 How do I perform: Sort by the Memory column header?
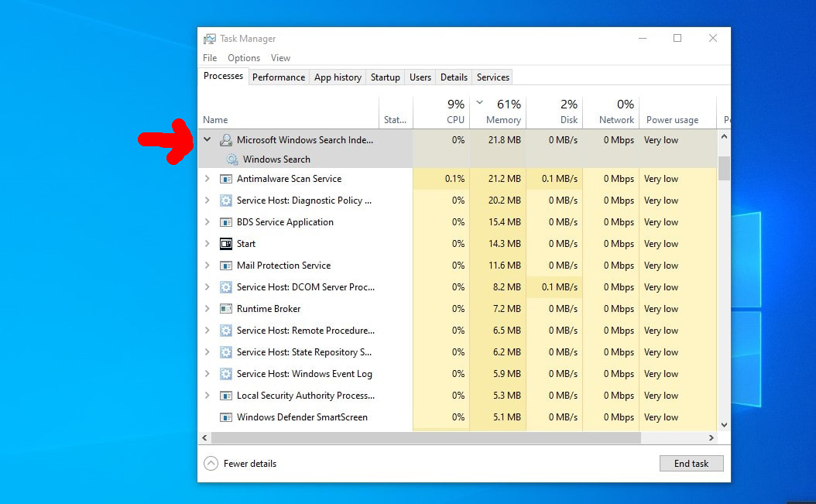coord(498,112)
